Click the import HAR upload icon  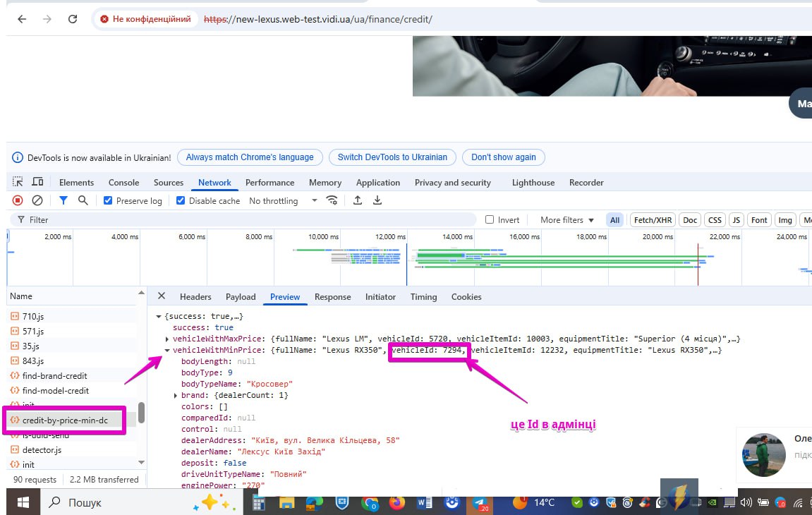358,201
